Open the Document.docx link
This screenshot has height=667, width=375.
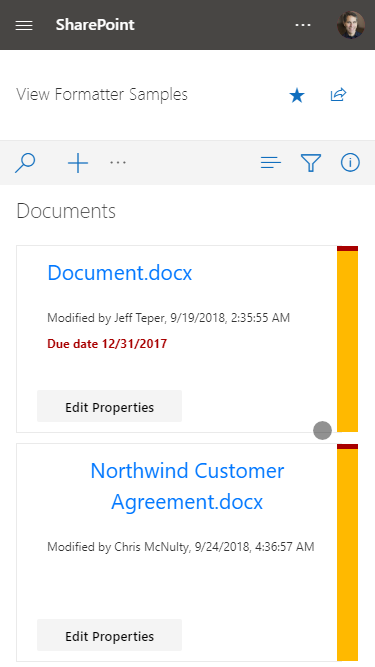[119, 272]
